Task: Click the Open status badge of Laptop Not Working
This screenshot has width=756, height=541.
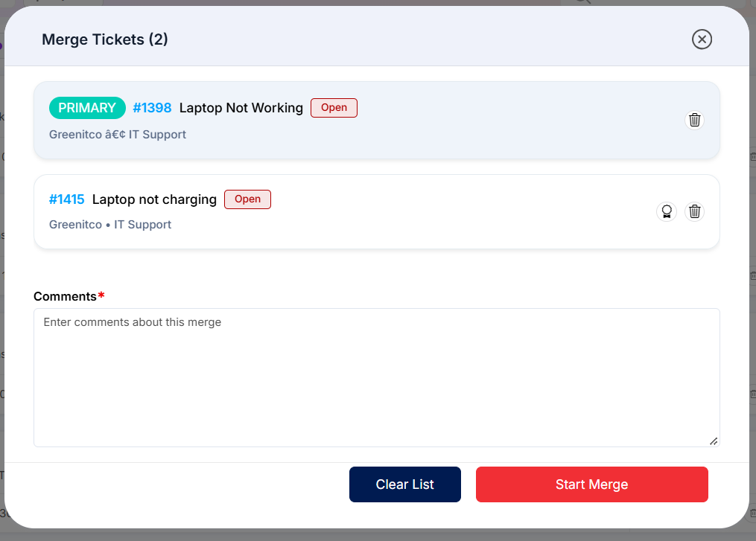Action: 334,108
